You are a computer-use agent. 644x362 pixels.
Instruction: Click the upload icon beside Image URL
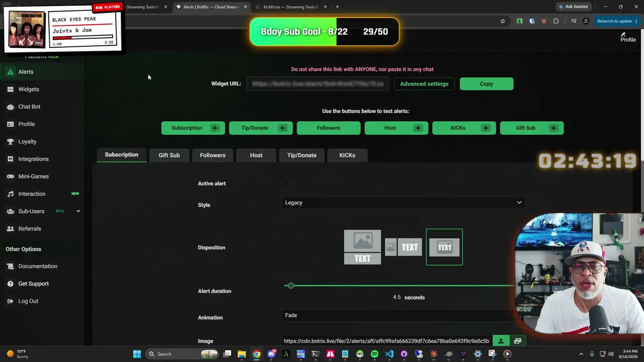(501, 341)
